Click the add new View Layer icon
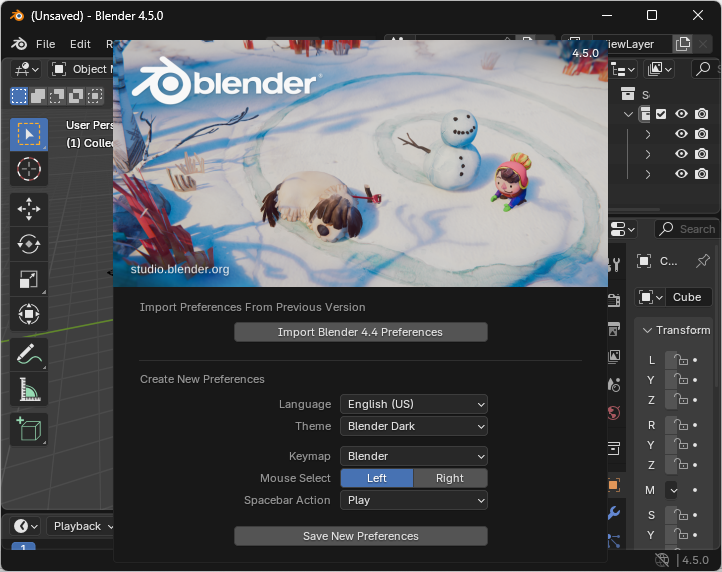Viewport: 722px width, 572px height. 683,44
